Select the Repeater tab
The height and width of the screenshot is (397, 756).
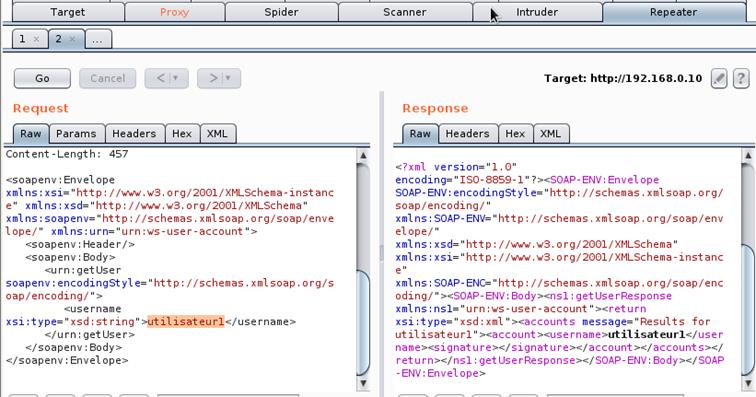tap(673, 12)
